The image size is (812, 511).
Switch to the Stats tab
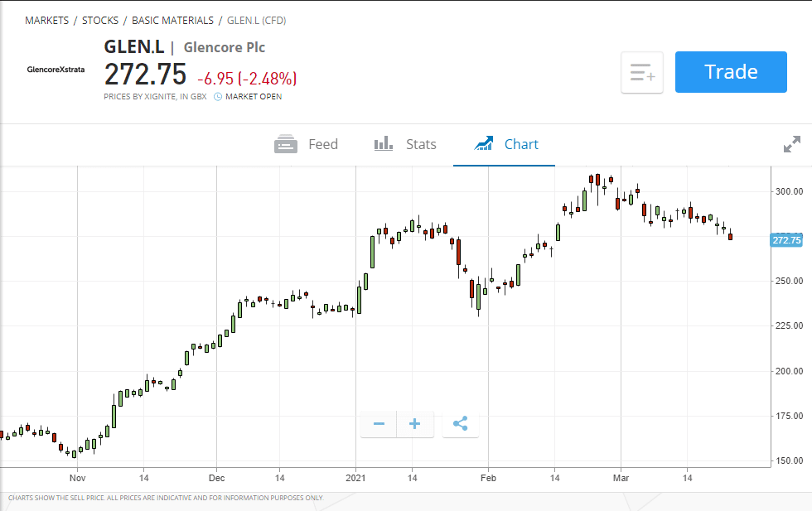coord(405,144)
